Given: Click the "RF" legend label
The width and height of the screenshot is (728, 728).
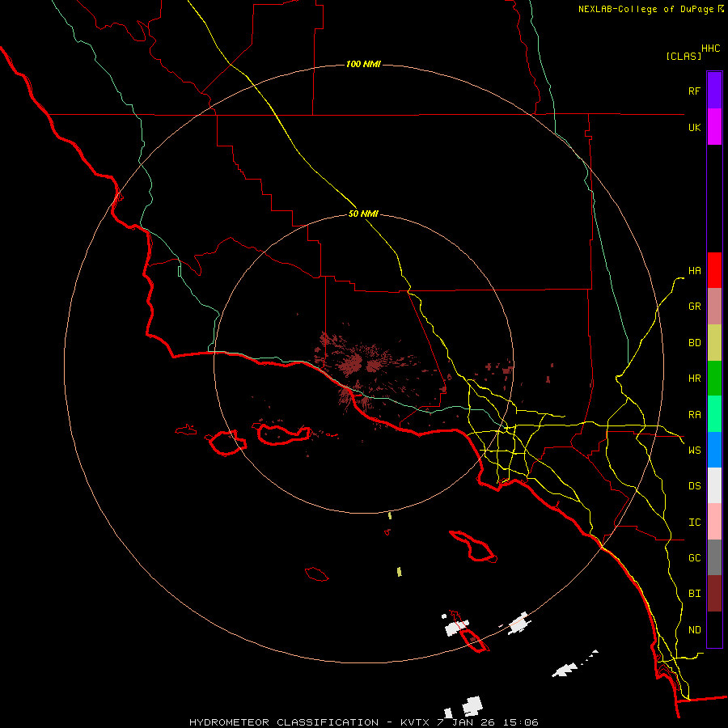Looking at the screenshot, I should [694, 91].
